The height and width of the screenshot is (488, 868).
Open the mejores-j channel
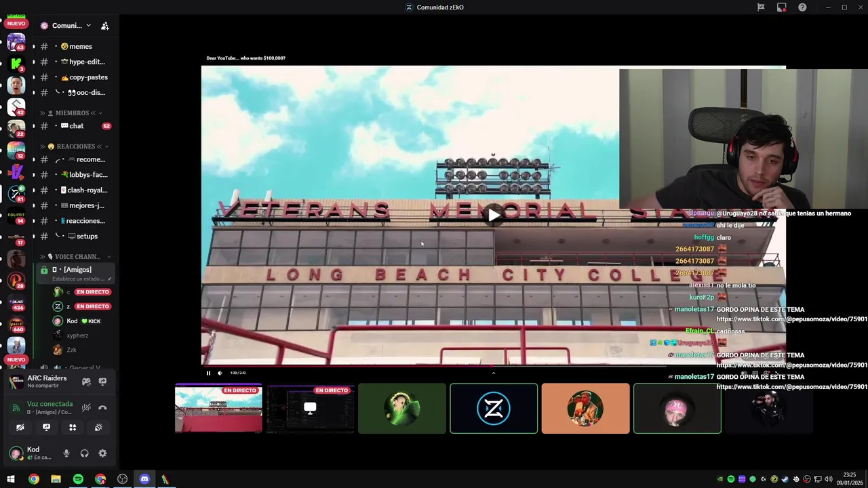(75, 205)
